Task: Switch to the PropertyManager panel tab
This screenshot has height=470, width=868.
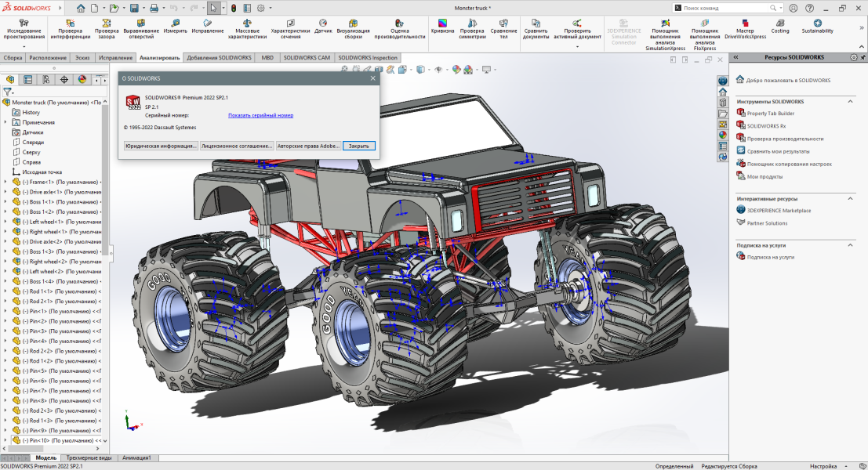Action: pyautogui.click(x=27, y=80)
